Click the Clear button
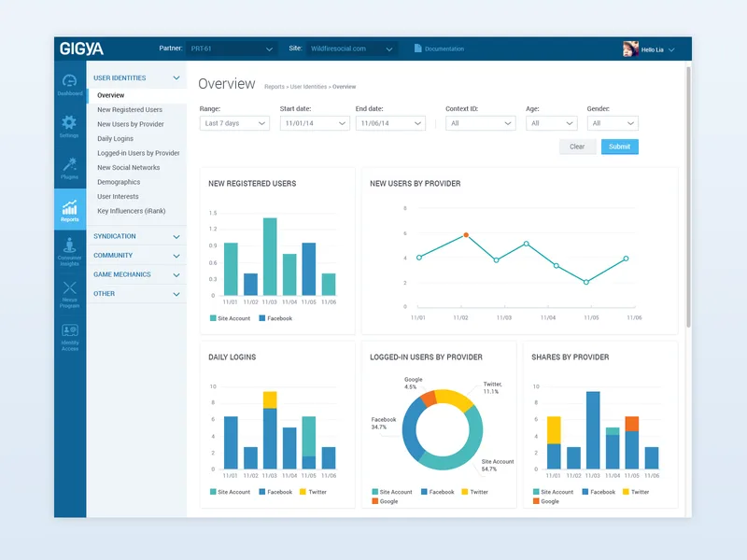Screen dimensions: 747x560 577,147
